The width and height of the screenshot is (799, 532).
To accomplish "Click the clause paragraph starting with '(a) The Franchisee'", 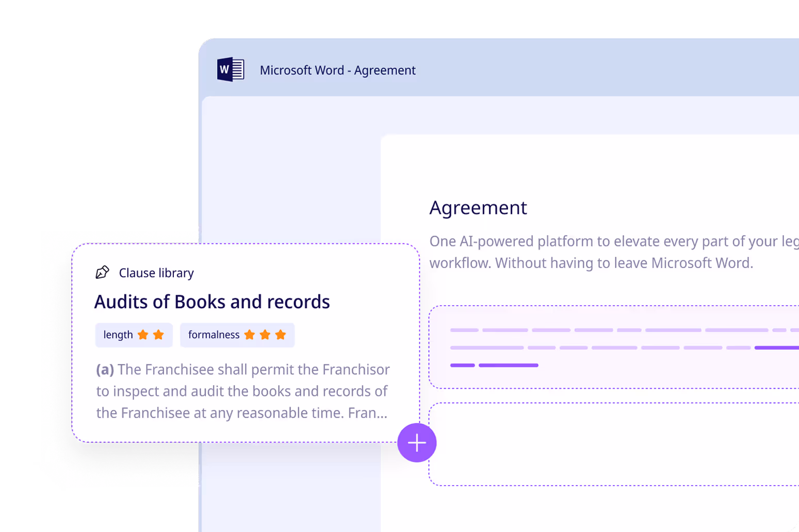I will coord(242,391).
